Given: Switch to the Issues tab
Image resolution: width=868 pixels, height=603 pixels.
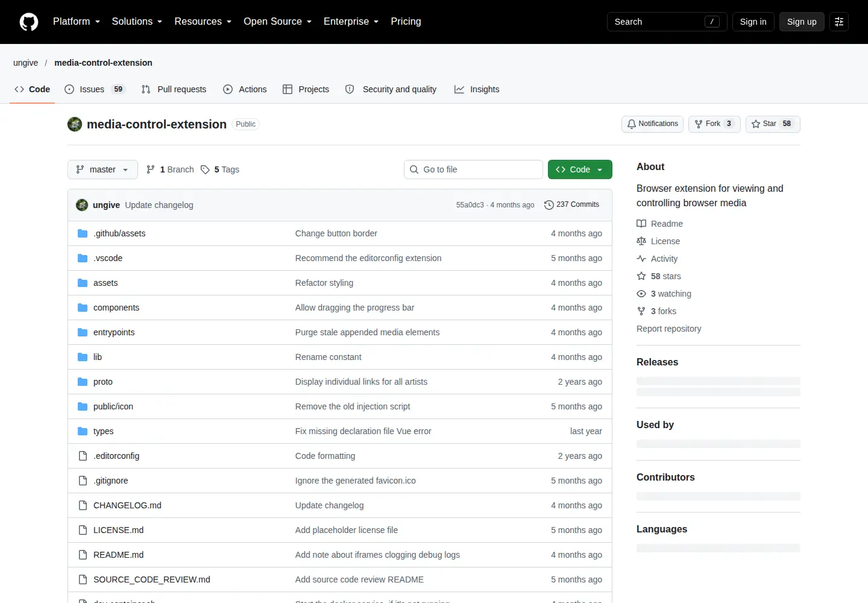Looking at the screenshot, I should 95,89.
